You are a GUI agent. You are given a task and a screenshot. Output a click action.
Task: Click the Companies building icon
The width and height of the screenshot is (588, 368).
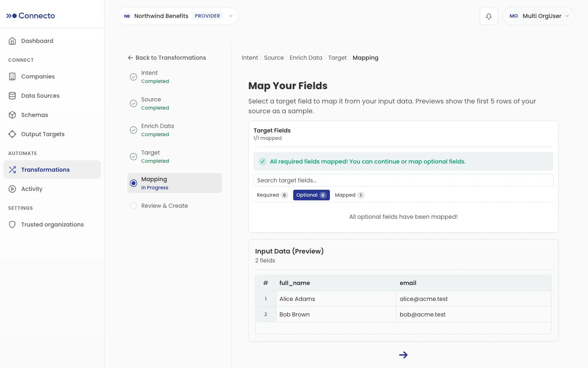[12, 76]
